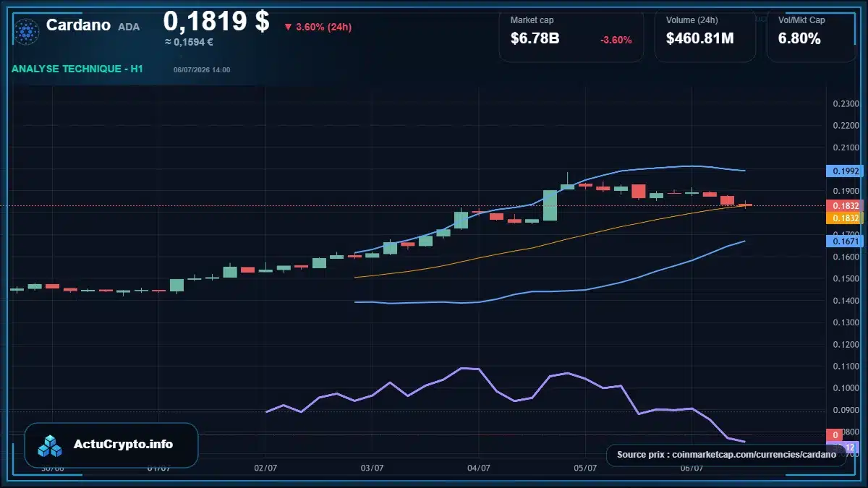Click the ANALYSE TECHNIQUE - H1 heading
Viewport: 868px width, 488px height.
77,69
